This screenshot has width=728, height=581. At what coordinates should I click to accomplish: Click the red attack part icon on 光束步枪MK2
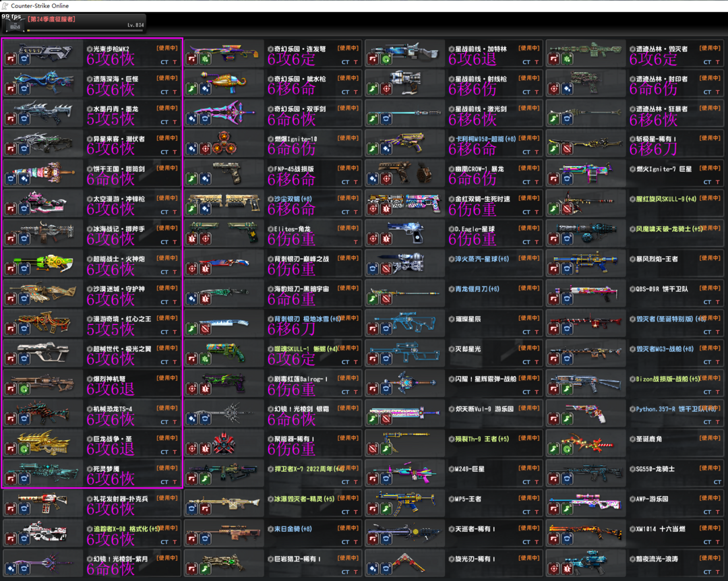[x=11, y=59]
